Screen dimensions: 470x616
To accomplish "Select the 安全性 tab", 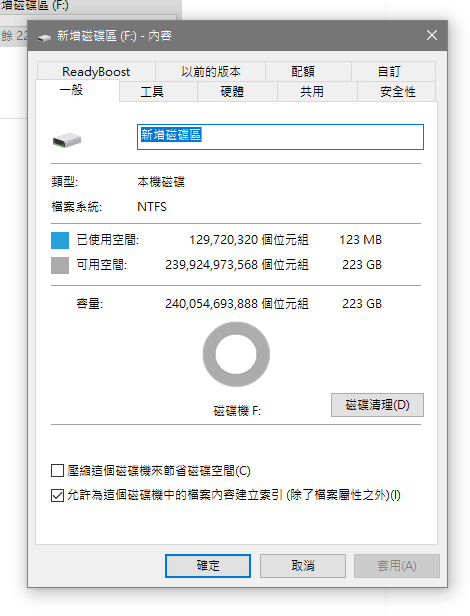I will (x=397, y=92).
